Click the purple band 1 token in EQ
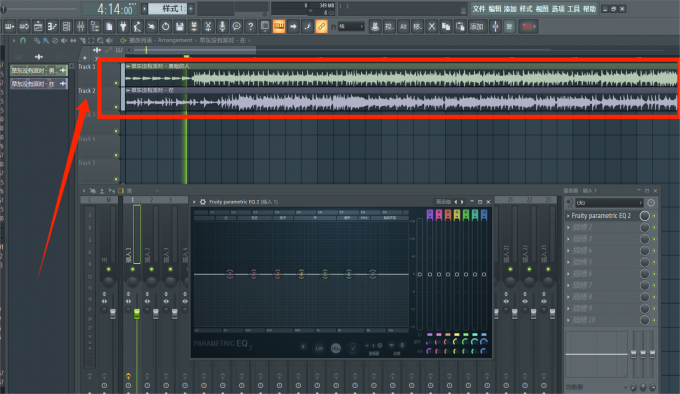 point(230,274)
